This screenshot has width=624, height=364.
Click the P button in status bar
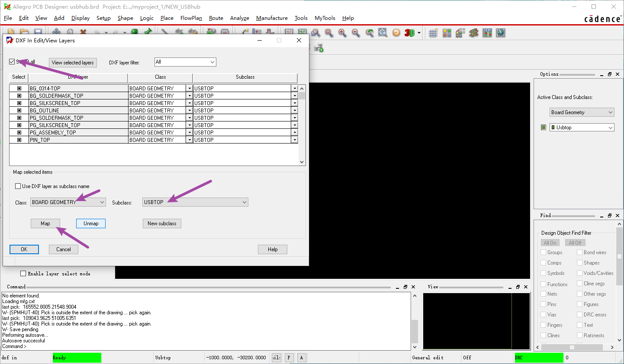click(289, 358)
